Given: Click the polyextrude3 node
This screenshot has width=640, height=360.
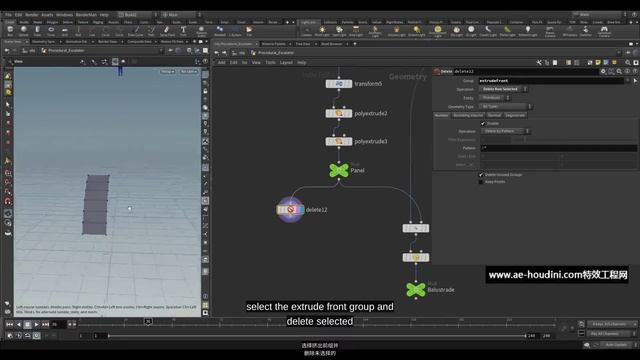Looking at the screenshot, I should click(339, 141).
